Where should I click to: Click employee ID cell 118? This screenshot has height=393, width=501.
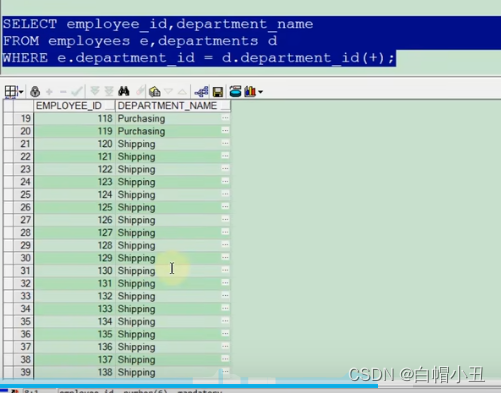click(x=74, y=118)
